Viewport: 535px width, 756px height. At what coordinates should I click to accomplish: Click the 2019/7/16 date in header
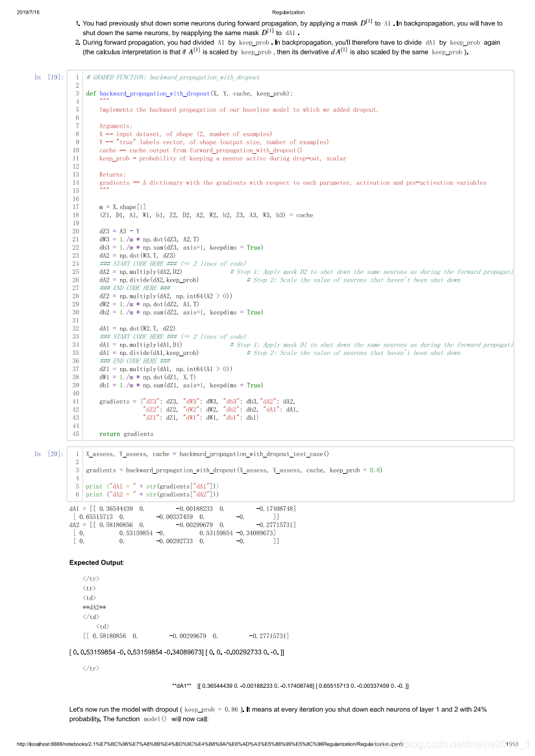coord(28,12)
